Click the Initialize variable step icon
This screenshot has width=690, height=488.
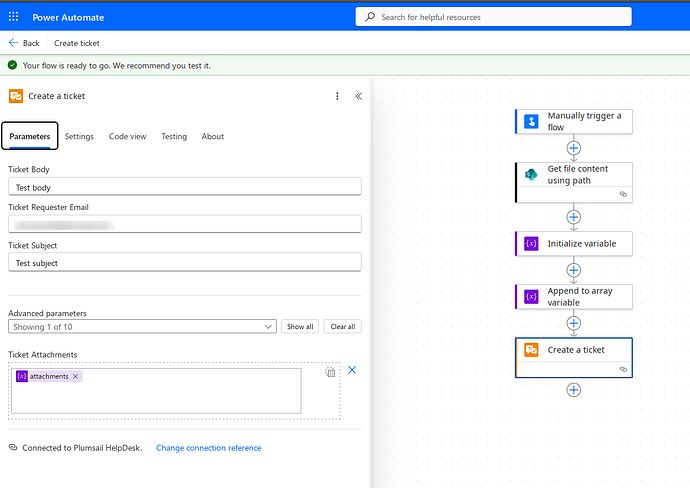click(x=530, y=244)
